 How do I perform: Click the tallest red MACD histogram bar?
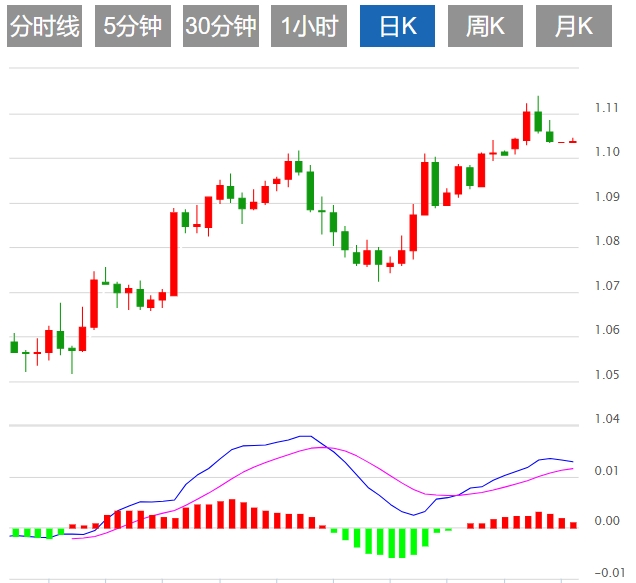click(232, 513)
